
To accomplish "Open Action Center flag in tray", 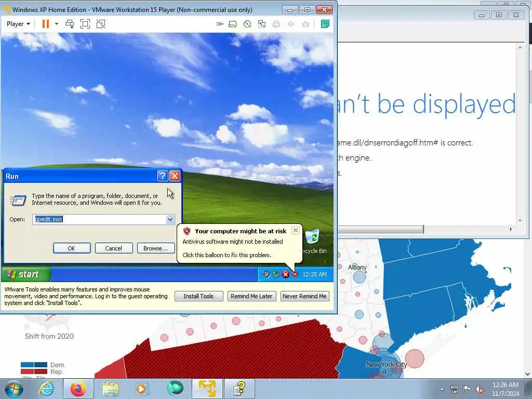I will point(467,389).
